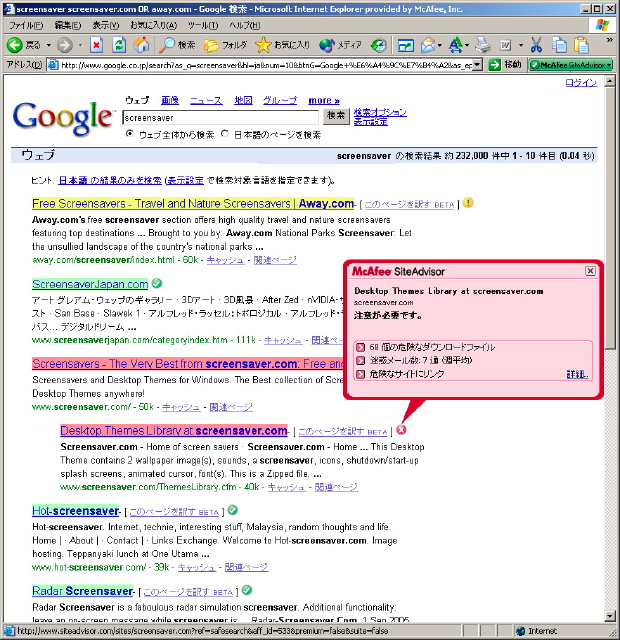
Task: Click キャッシュ link under Away.com result
Action: tap(225, 260)
